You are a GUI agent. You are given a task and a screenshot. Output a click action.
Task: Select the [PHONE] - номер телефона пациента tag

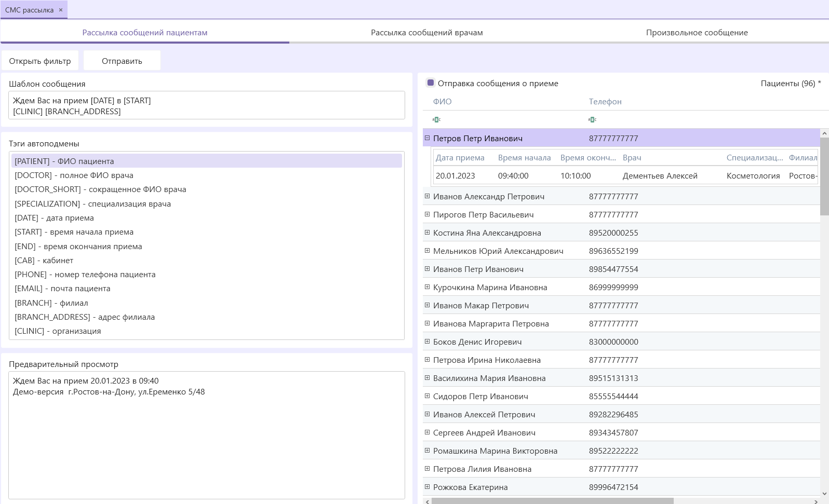pyautogui.click(x=207, y=274)
